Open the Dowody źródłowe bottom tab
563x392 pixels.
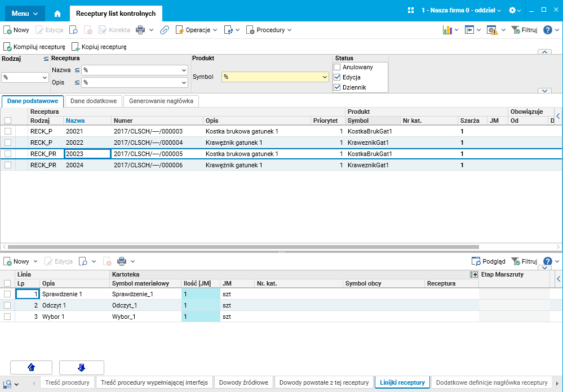243,382
